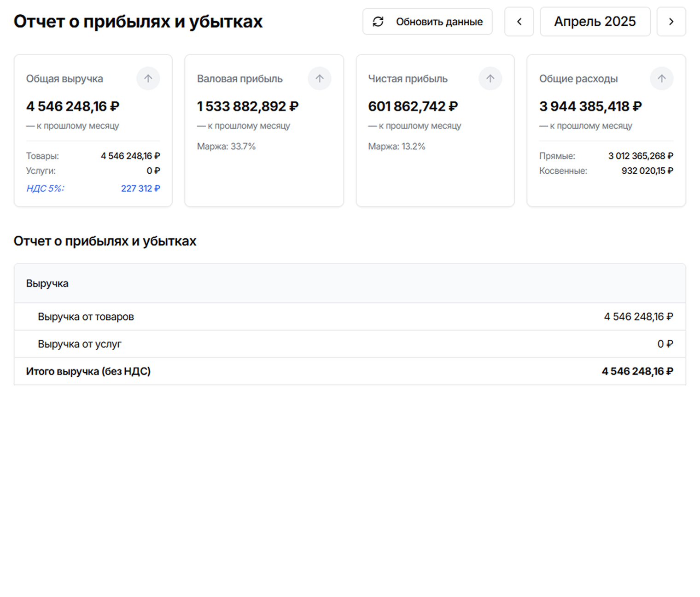Select the Итого выручка (без НДС) row
The image size is (700, 597).
coord(350,371)
